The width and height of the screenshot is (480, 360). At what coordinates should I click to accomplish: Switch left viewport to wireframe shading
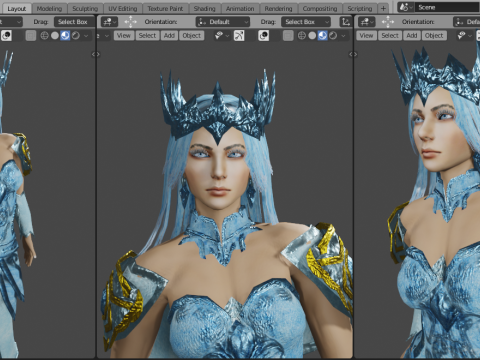tap(44, 35)
